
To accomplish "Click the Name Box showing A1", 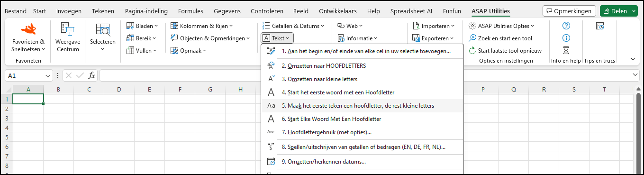I will (25, 75).
